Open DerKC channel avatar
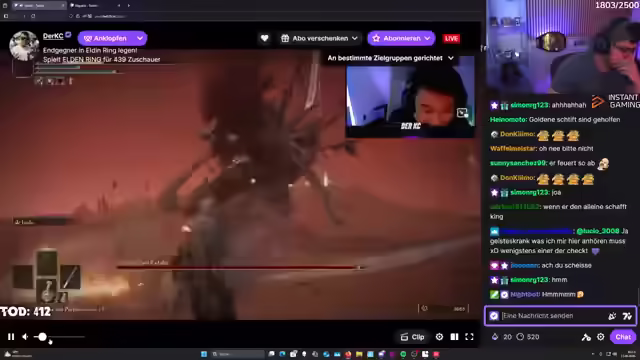This screenshot has width=640, height=360. (24, 46)
